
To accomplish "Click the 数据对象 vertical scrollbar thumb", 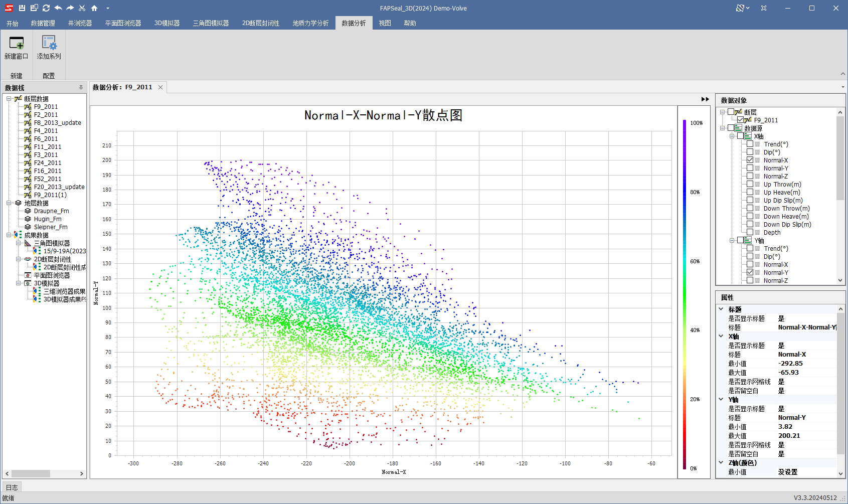I will (840, 158).
